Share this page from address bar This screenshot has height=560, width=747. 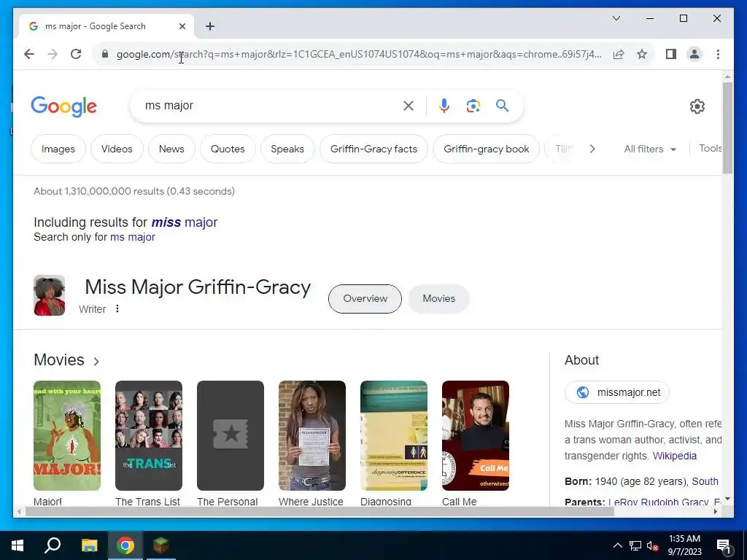point(619,54)
